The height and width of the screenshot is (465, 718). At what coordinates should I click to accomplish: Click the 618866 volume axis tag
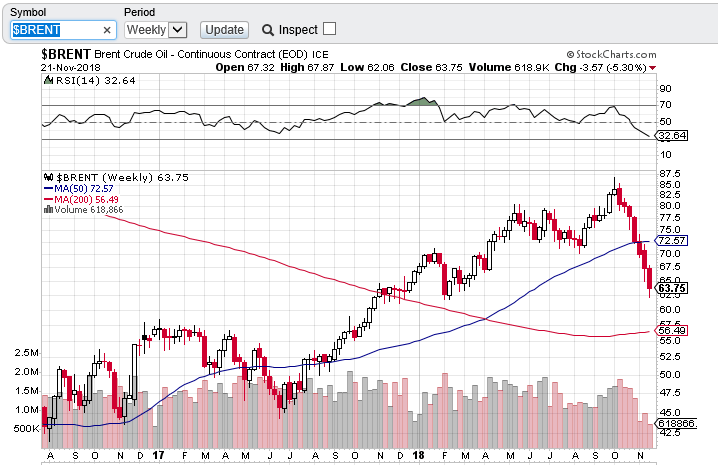click(676, 424)
